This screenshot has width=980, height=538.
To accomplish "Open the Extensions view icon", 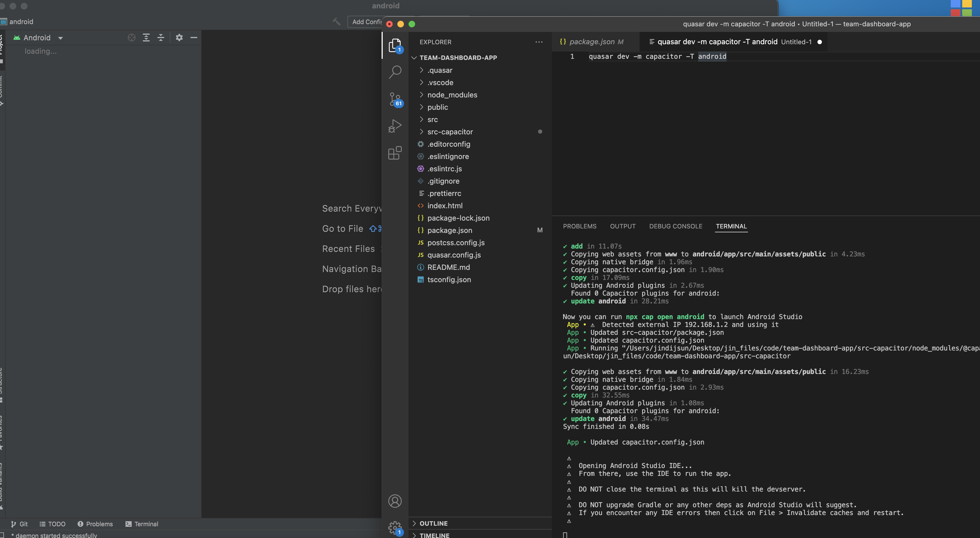I will click(x=395, y=153).
